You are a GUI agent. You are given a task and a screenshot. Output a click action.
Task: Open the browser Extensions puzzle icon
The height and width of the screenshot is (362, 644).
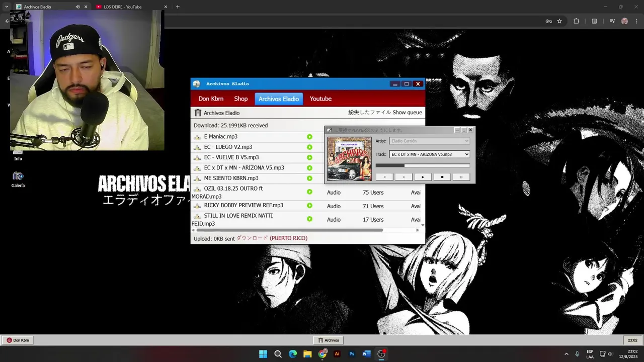(x=577, y=21)
